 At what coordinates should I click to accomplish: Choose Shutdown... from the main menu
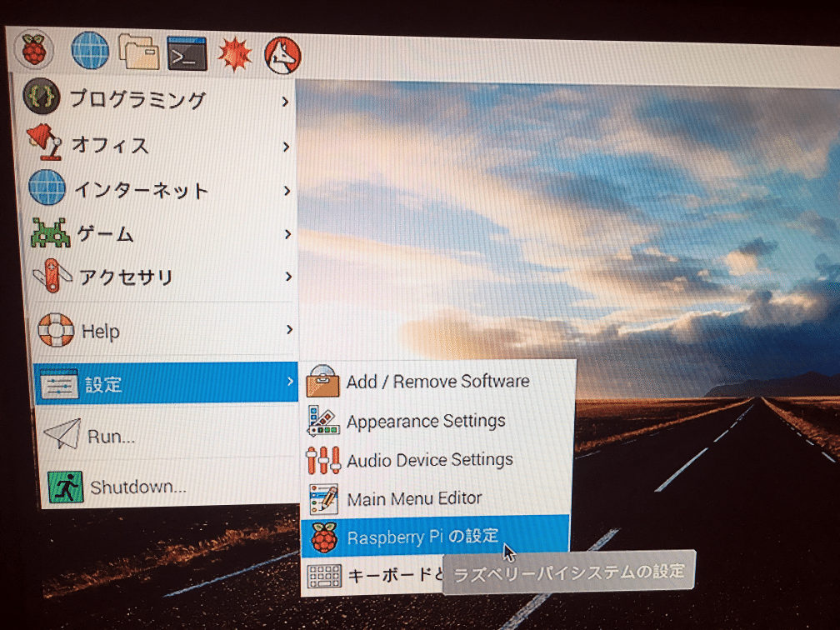pyautogui.click(x=170, y=487)
